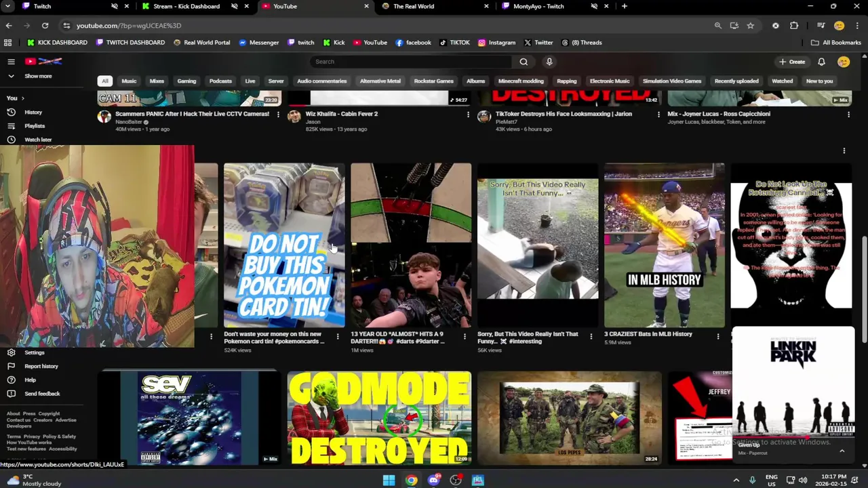
Task: Go back with the browser arrow
Action: 9,25
